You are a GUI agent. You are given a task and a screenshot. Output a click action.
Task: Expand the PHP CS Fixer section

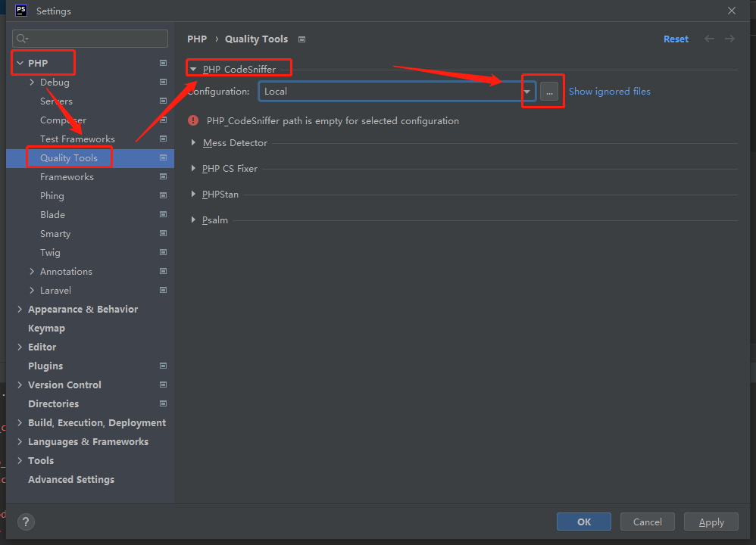click(193, 168)
